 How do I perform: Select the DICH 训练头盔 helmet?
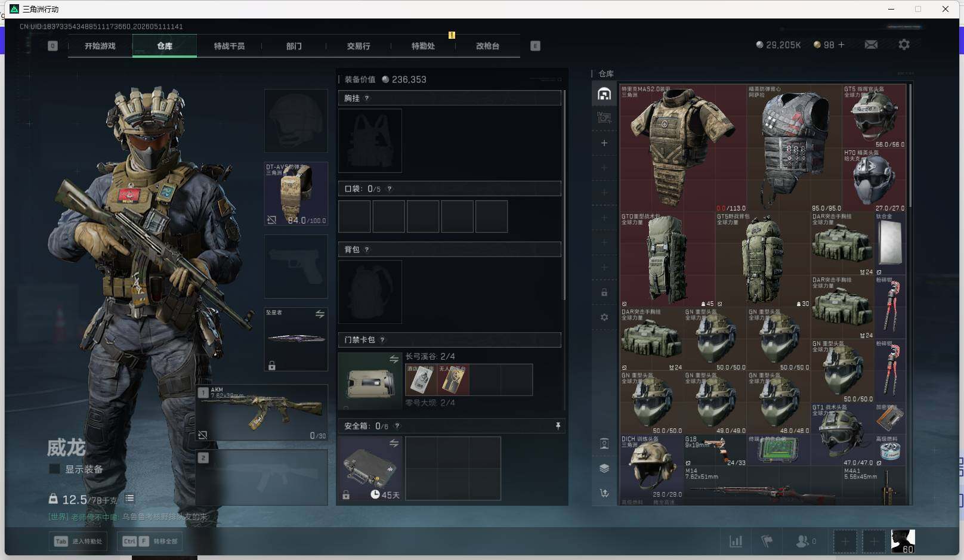click(x=651, y=466)
